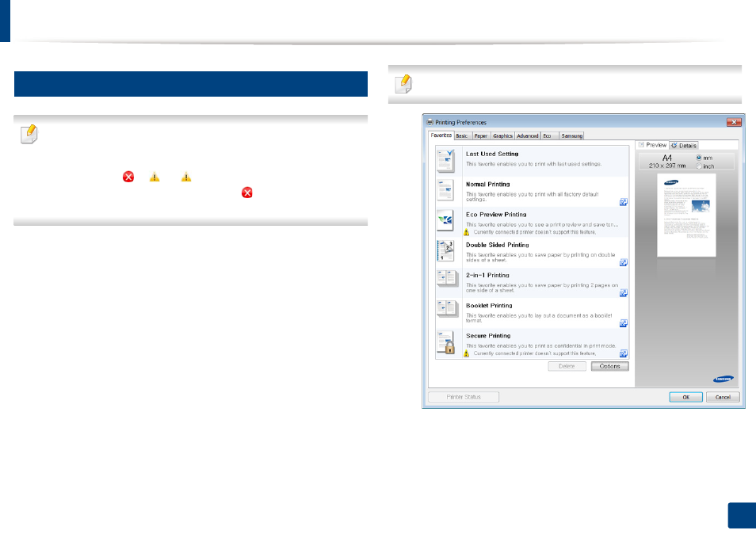
Task: Switch to the Favorites tab
Action: (441, 135)
